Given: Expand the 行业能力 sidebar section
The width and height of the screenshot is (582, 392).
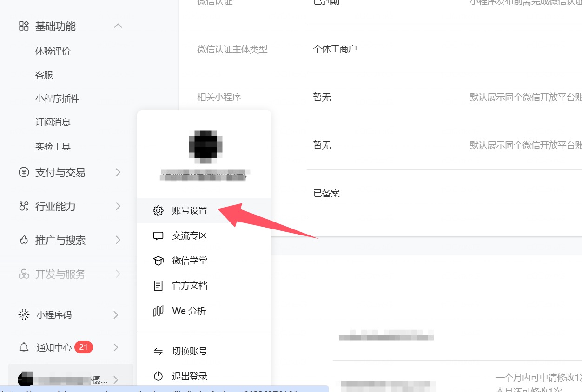Looking at the screenshot, I should pyautogui.click(x=118, y=206).
